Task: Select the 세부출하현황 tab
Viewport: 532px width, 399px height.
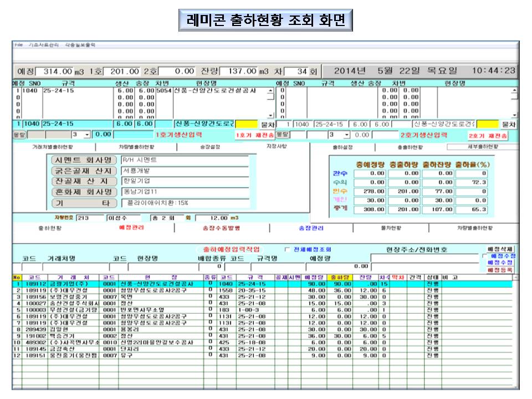Action: (483, 146)
